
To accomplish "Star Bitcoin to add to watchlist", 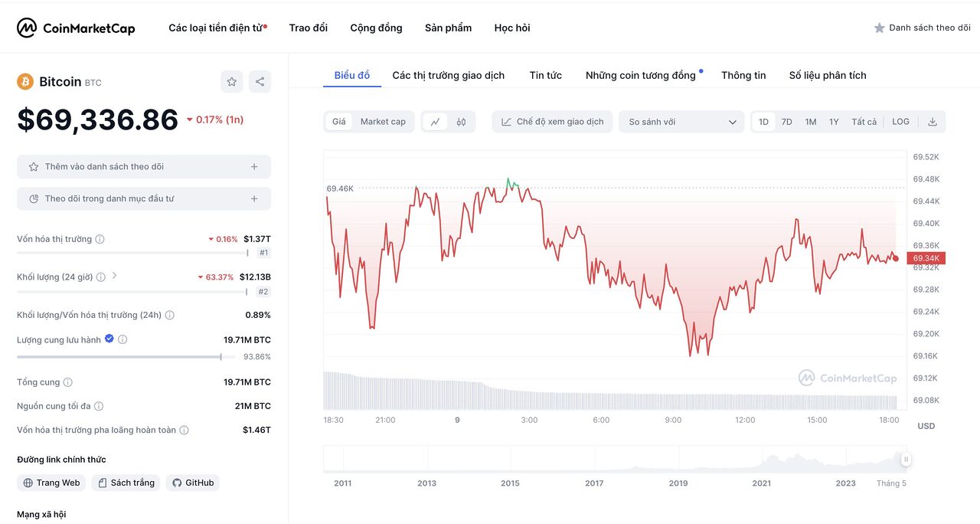I will tap(232, 81).
